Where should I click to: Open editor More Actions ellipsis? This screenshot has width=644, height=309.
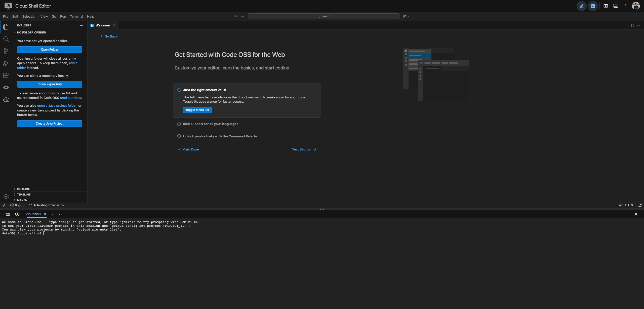click(638, 25)
